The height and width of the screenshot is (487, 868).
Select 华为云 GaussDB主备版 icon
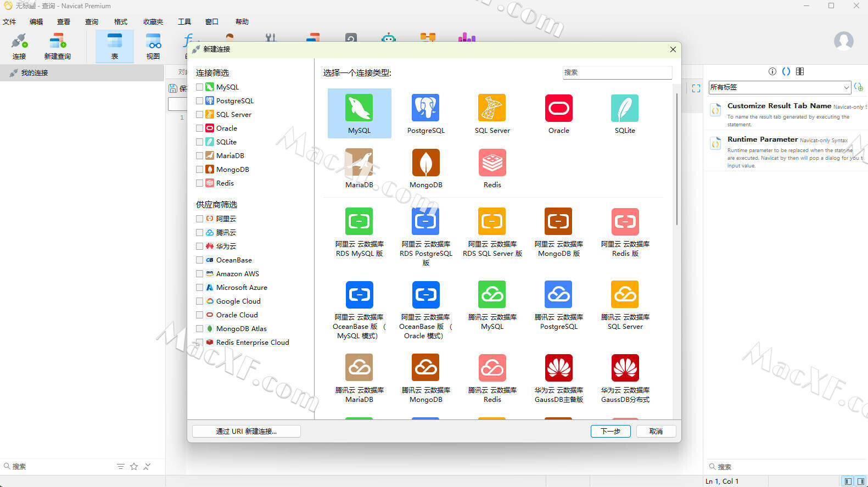pos(558,367)
